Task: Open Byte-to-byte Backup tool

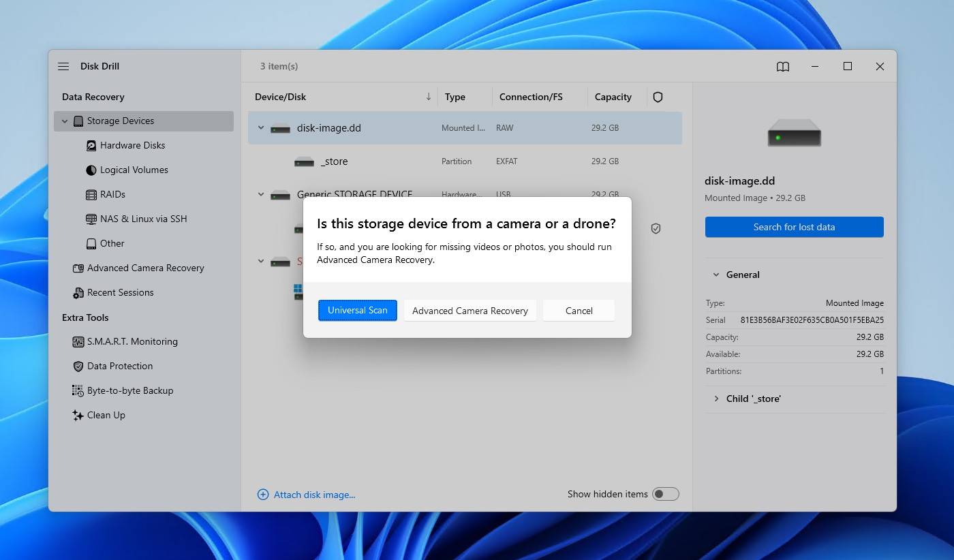Action: [x=130, y=391]
